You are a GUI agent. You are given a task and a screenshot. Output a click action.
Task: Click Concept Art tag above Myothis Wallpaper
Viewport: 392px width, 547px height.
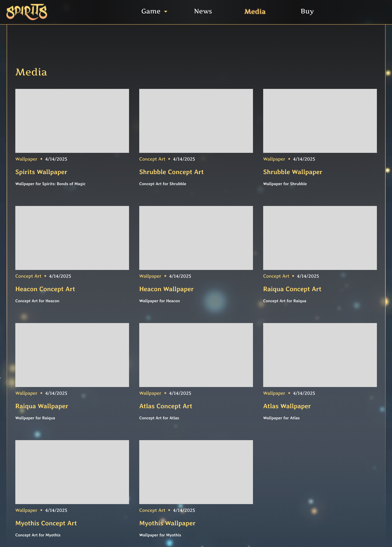152,510
